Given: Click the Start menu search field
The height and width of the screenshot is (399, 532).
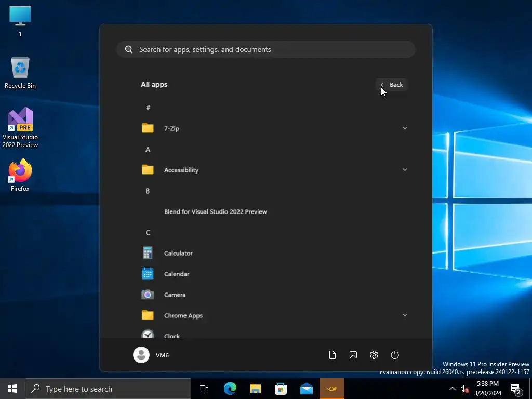Looking at the screenshot, I should (266, 49).
